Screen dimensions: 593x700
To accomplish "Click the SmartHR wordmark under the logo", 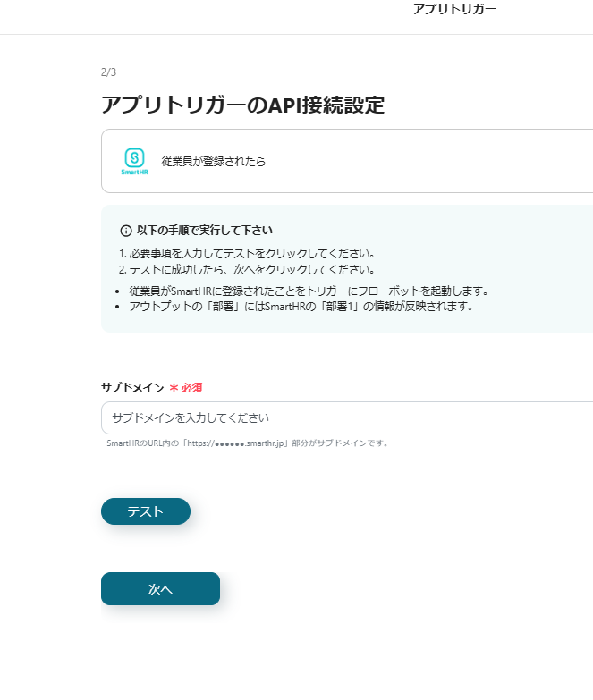I will click(x=134, y=173).
